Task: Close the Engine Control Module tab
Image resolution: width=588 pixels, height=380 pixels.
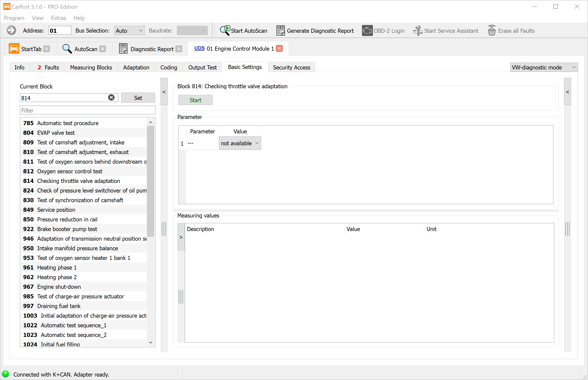Action: 279,49
